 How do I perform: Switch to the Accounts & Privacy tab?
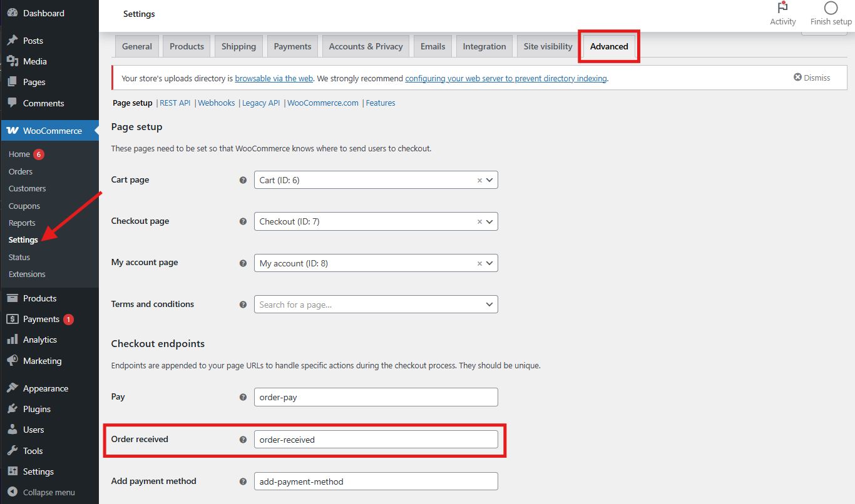[366, 46]
